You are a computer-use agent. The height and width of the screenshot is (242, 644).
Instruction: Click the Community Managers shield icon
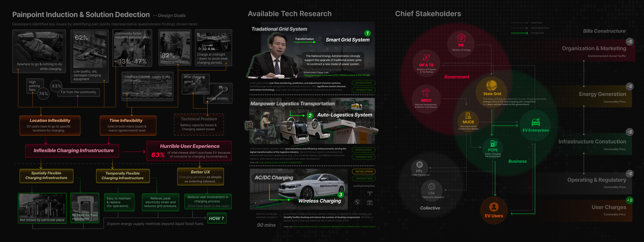tap(432, 187)
